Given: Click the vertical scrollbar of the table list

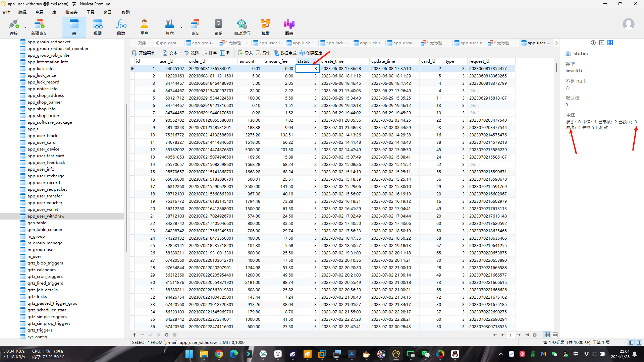Looking at the screenshot, I should pos(127,178).
